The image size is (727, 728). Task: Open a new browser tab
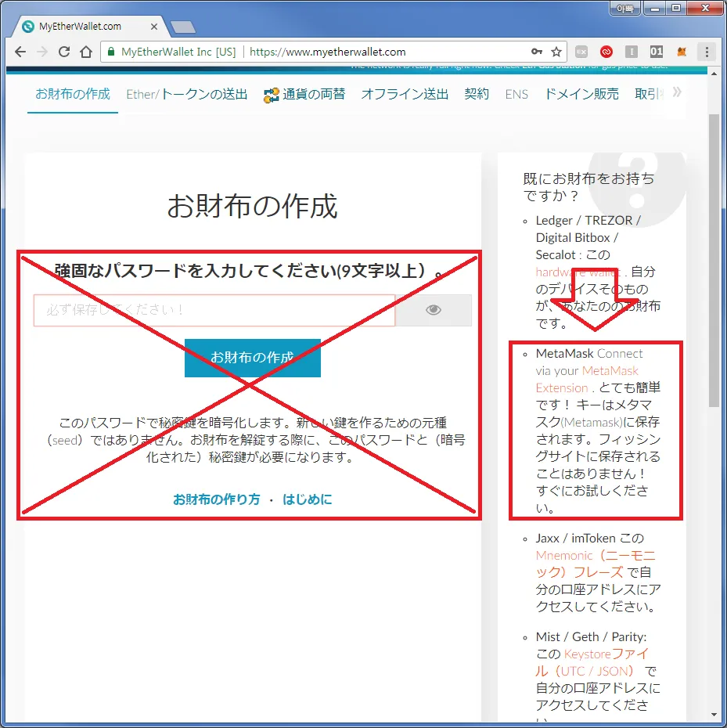point(183,27)
